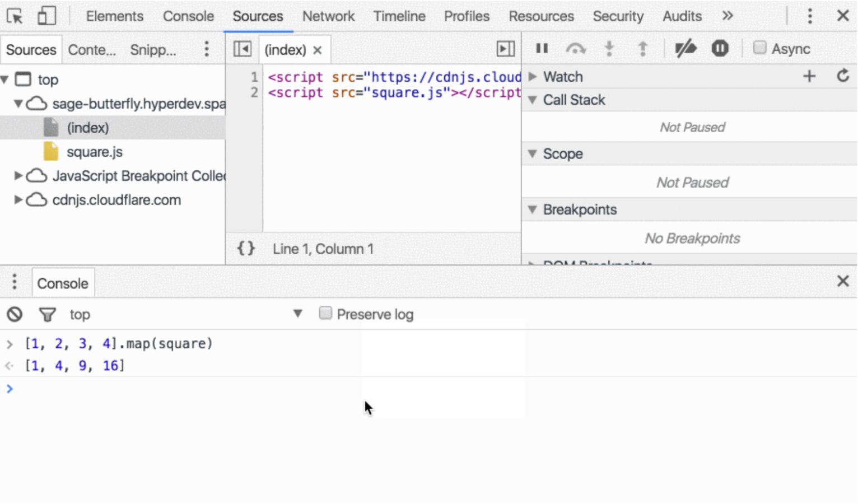Switch to the Elements tab
This screenshot has height=504, width=858.
[x=115, y=16]
